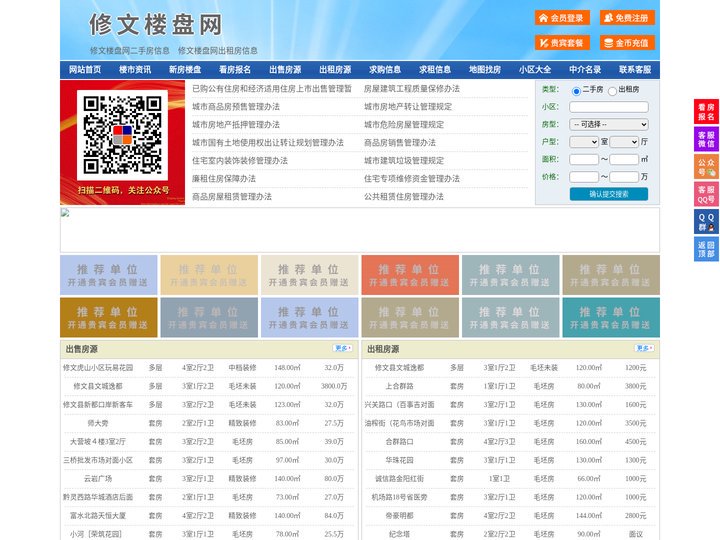This screenshot has height=540, width=720.
Task: Click the QR code image banner
Action: click(123, 142)
